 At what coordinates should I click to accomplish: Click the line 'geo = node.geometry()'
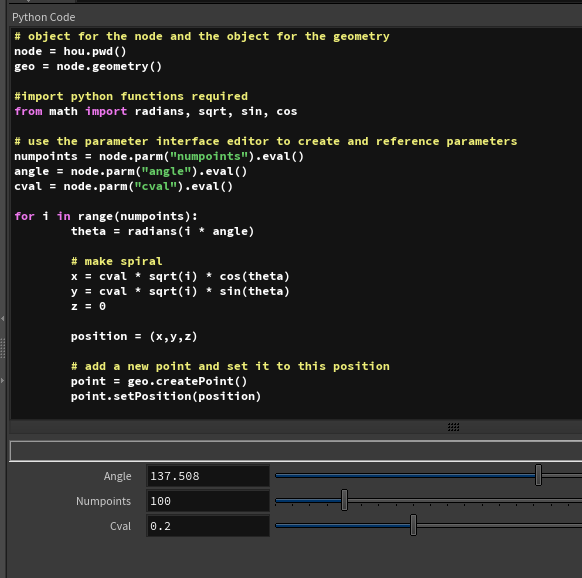point(88,66)
